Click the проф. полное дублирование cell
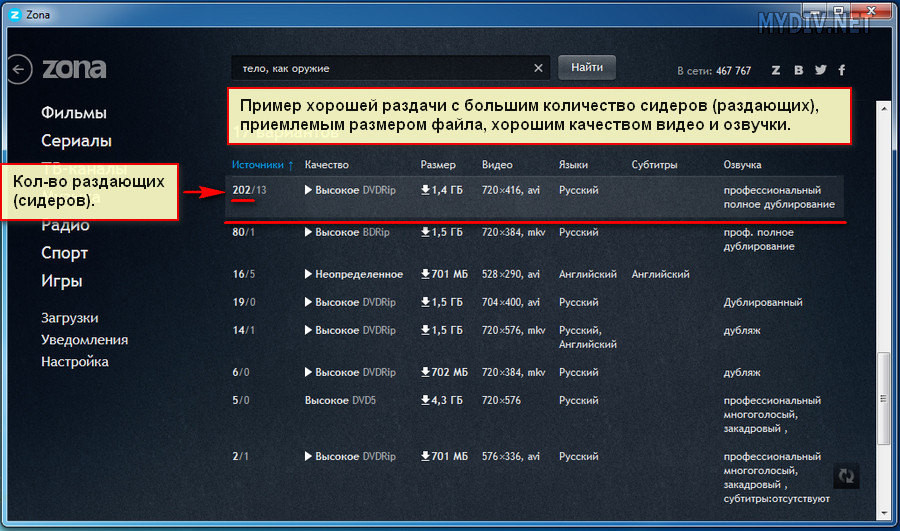This screenshot has width=900, height=531. click(x=759, y=239)
